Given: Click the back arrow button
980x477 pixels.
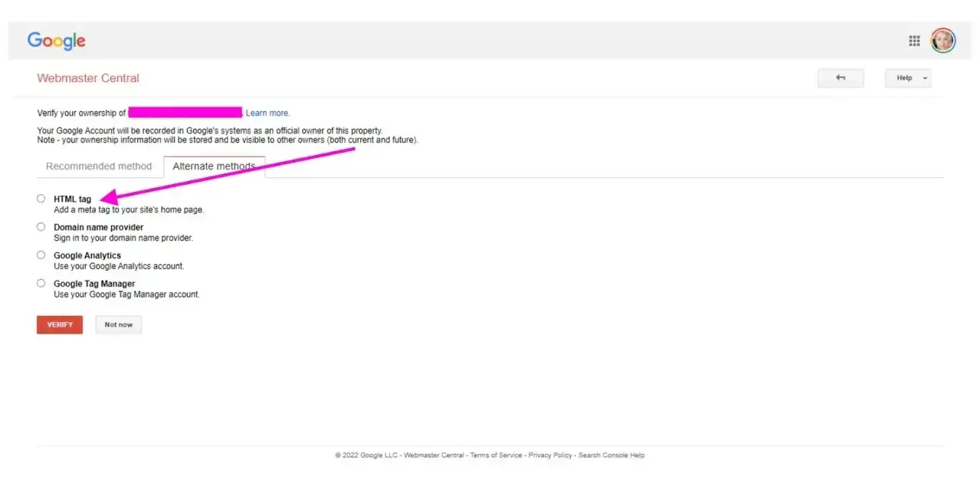Looking at the screenshot, I should pyautogui.click(x=841, y=78).
